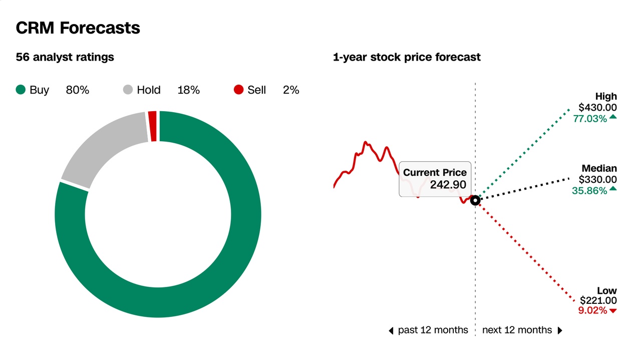Click the red Sell sliver of donut chart

153,126
